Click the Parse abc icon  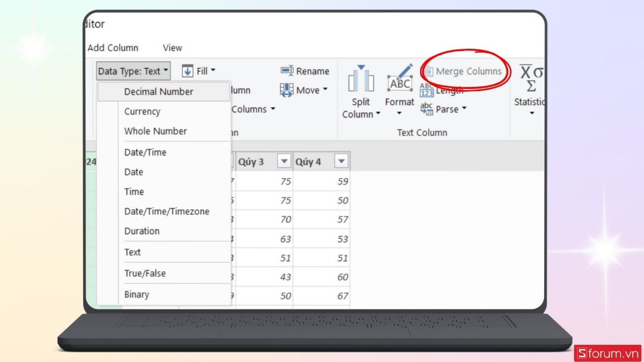point(427,109)
